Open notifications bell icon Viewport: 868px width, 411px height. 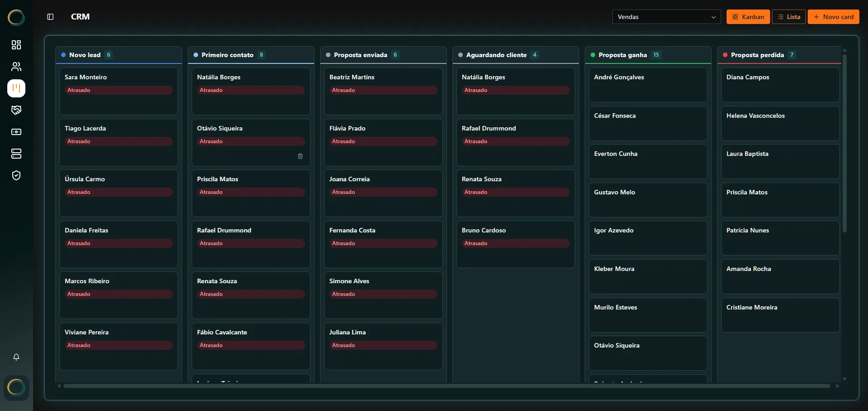(16, 357)
